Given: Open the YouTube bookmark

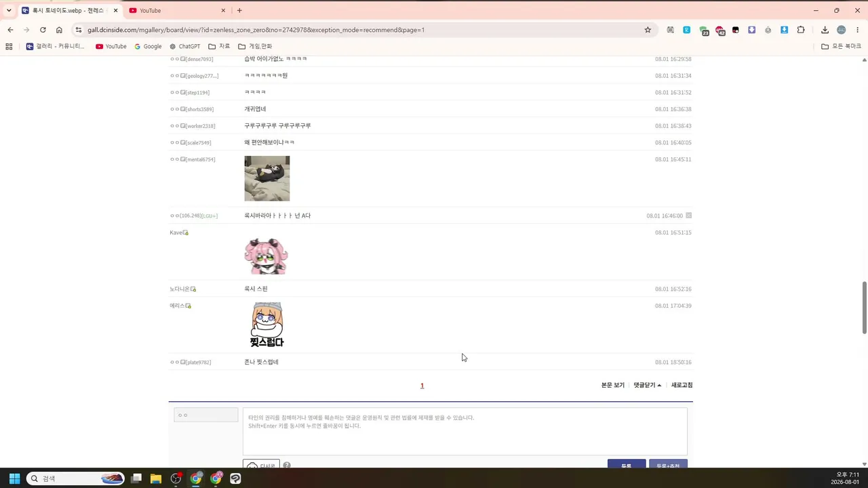Looking at the screenshot, I should click(x=111, y=46).
